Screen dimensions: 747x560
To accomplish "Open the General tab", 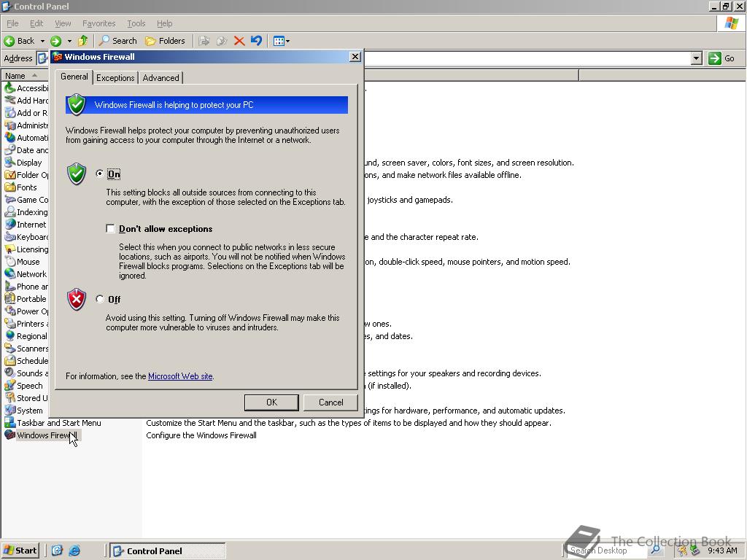I will tap(74, 77).
